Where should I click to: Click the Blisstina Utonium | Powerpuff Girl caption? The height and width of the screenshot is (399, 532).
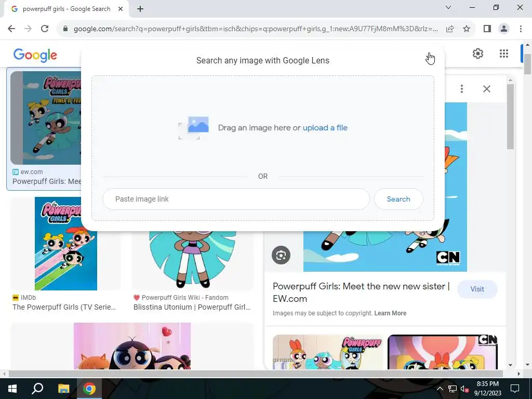click(192, 307)
